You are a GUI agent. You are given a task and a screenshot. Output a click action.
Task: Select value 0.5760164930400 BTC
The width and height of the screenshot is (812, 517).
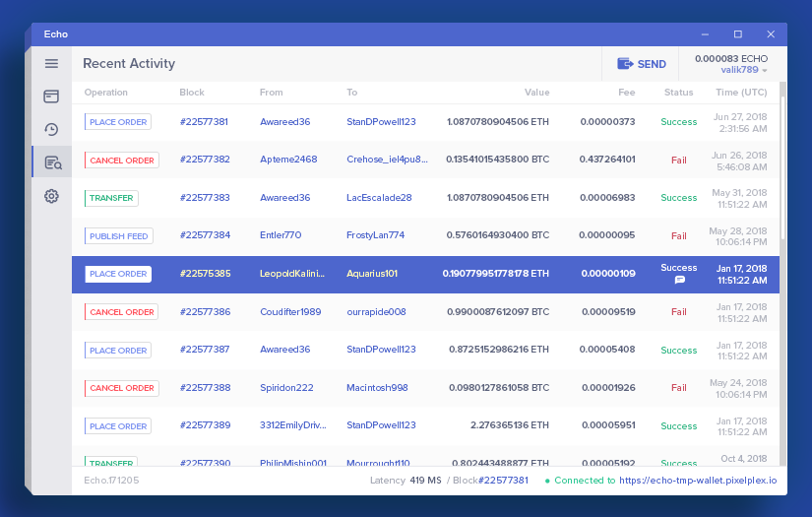click(498, 235)
